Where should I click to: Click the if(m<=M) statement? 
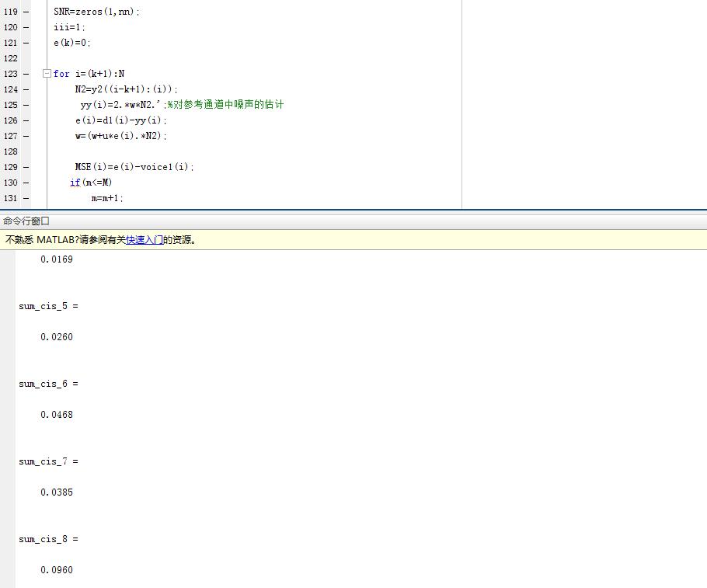91,183
